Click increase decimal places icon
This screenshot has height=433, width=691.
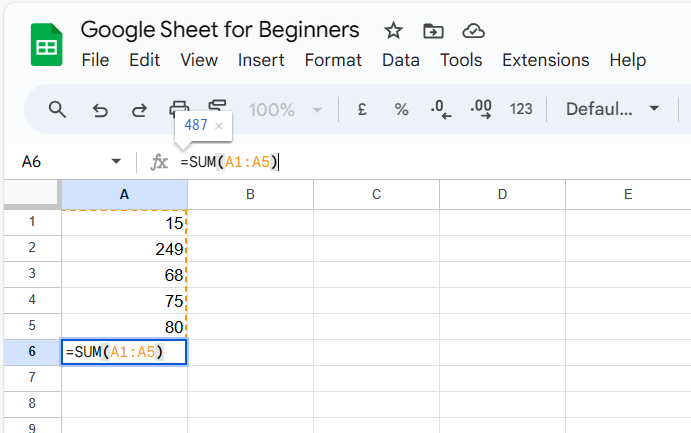[x=481, y=109]
